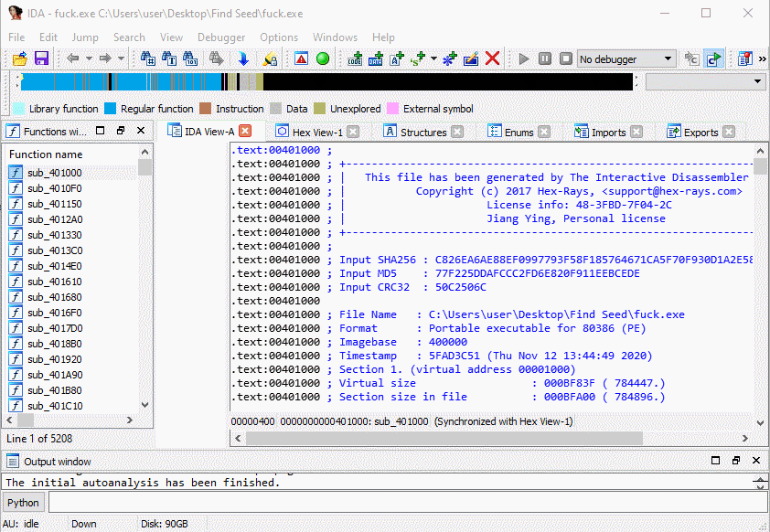Click the blue asterisk array icon
This screenshot has width=770, height=532.
tap(449, 59)
